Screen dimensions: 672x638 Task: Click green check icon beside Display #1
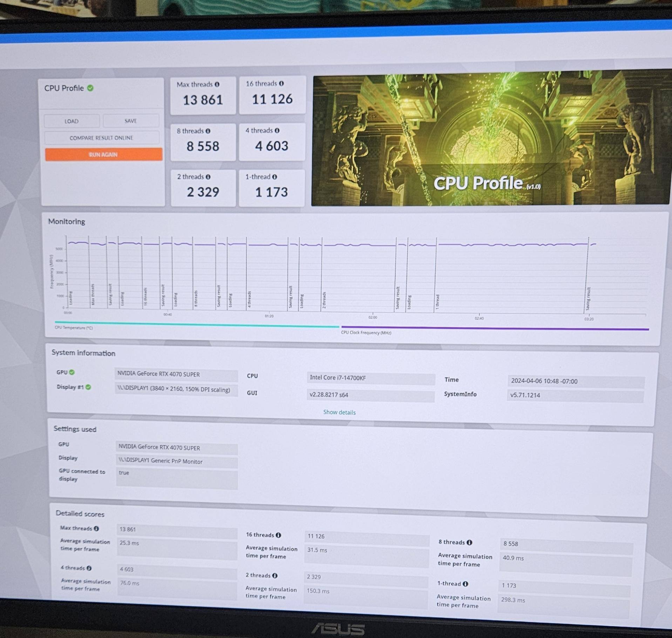pyautogui.click(x=88, y=387)
